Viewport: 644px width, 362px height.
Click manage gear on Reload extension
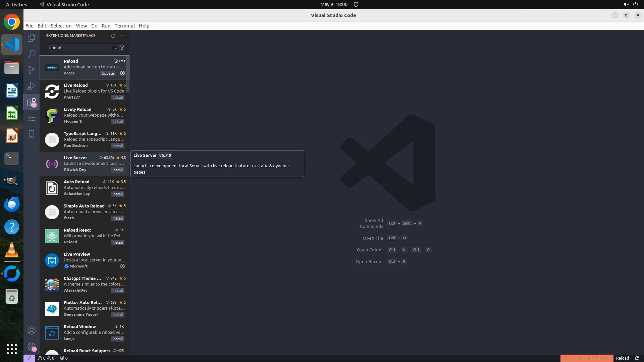(x=122, y=73)
